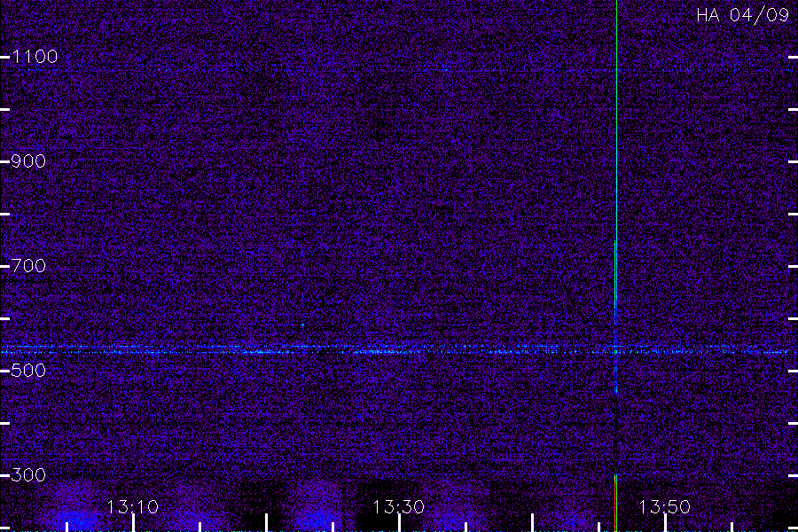
Task: Click the 13:50 time label
Action: click(x=665, y=507)
